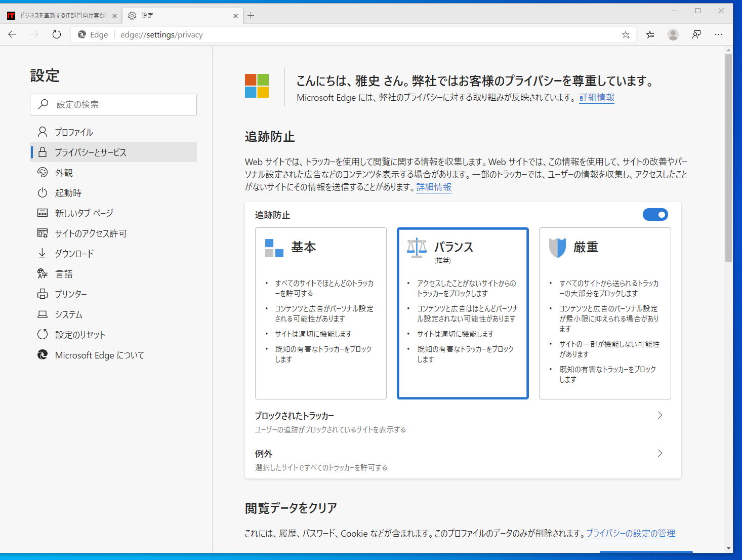Screen dimensions: 742x560
Task: Click the reset icon beside 設定のリセット
Action: point(43,334)
